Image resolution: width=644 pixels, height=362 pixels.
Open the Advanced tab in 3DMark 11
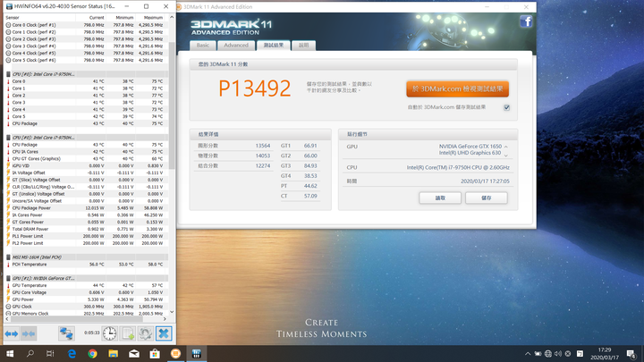coord(236,46)
